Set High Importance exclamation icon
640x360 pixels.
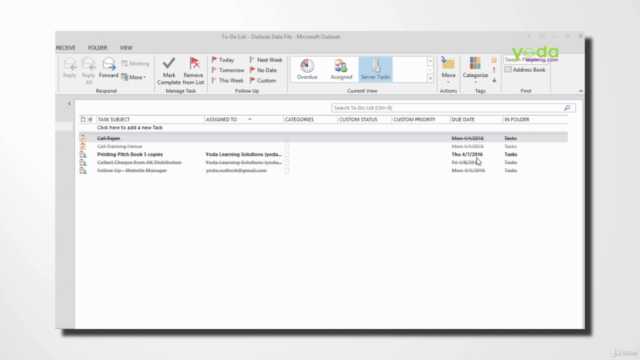(494, 70)
